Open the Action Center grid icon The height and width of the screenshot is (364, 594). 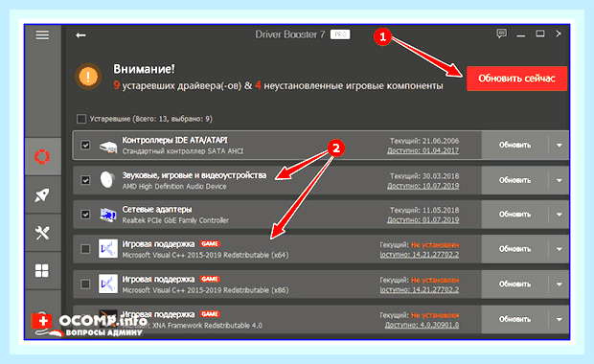42,270
